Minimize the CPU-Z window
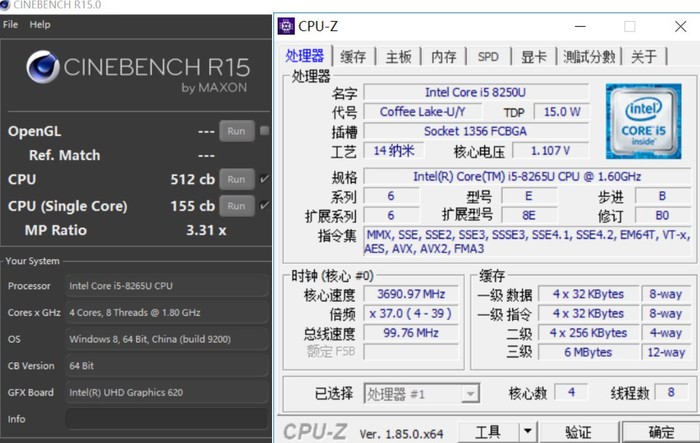The width and height of the screenshot is (700, 443). [580, 26]
